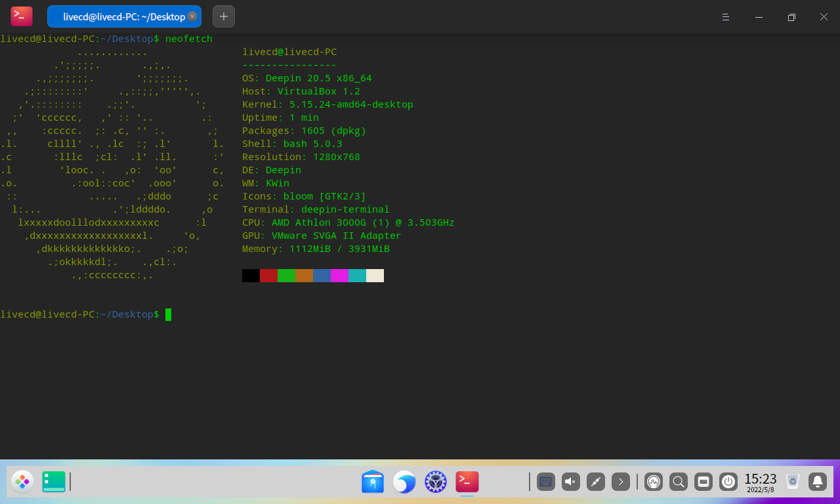
Task: Open the onscreen keyboard tray icon
Action: (546, 482)
